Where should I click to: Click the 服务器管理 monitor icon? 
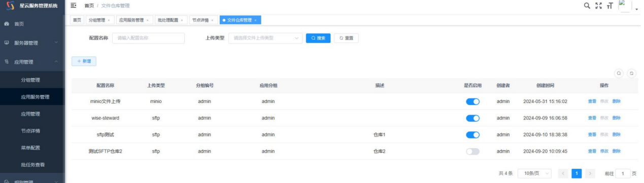point(7,43)
